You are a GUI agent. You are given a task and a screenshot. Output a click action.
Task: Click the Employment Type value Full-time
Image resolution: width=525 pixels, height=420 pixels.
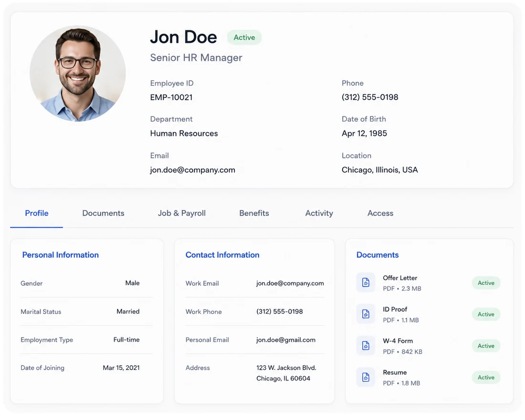pyautogui.click(x=126, y=340)
